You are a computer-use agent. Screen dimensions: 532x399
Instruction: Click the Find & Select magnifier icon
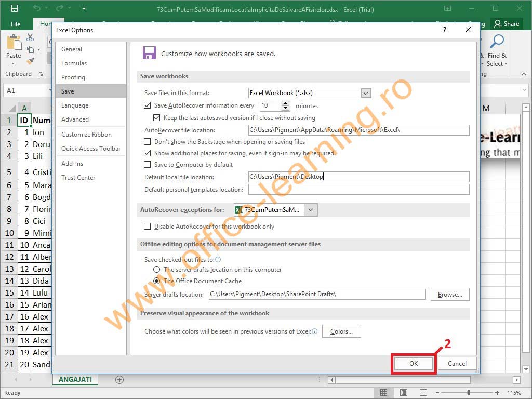(497, 42)
